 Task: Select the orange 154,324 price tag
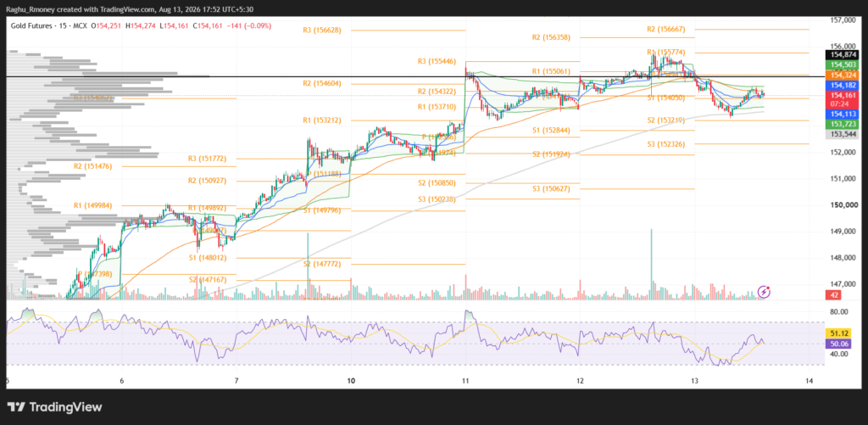pos(841,75)
